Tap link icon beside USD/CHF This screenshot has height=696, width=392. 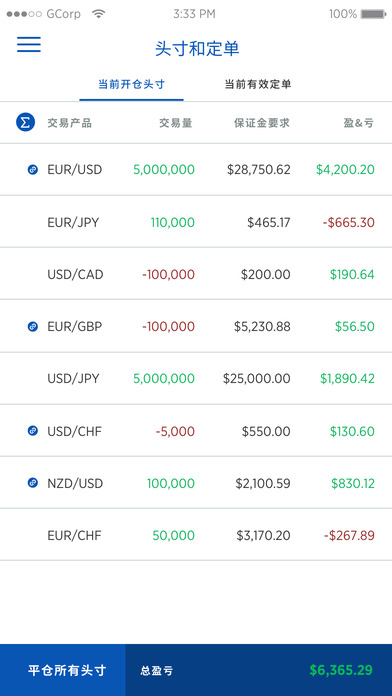click(33, 431)
